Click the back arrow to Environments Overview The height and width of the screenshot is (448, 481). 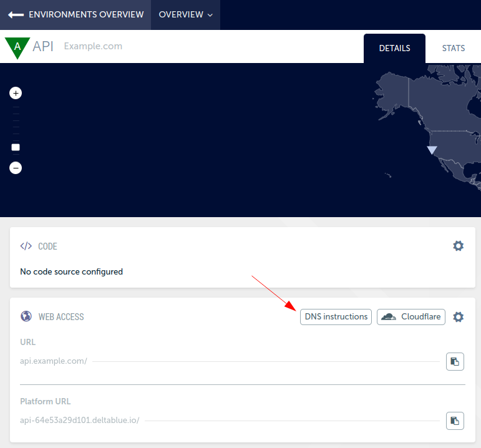16,14
